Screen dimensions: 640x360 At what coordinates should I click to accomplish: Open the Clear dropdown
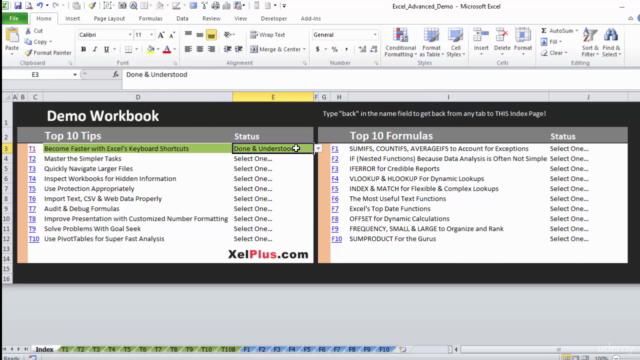click(x=555, y=53)
